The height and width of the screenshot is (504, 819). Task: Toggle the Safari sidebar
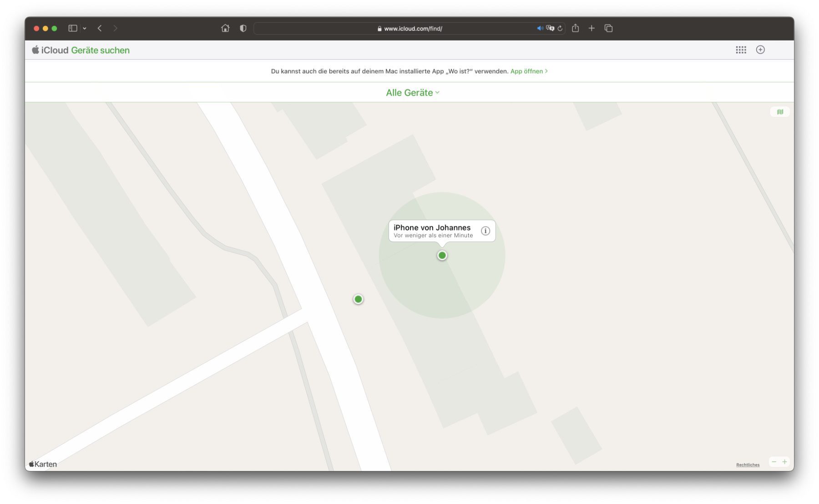tap(72, 28)
